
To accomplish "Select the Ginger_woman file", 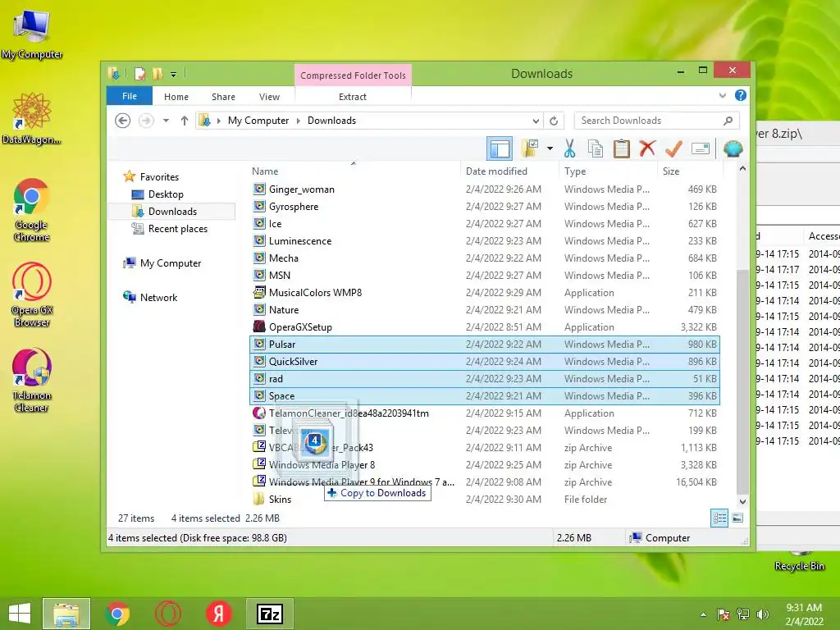I will point(485,189).
